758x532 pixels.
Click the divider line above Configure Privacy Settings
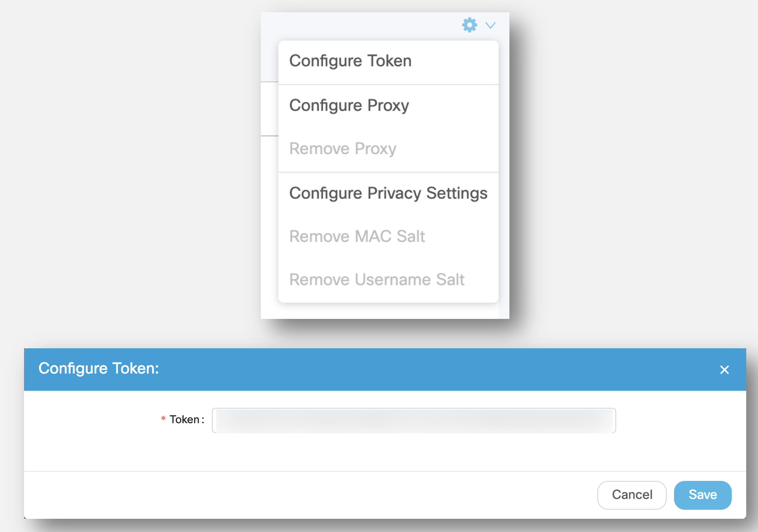pyautogui.click(x=388, y=172)
